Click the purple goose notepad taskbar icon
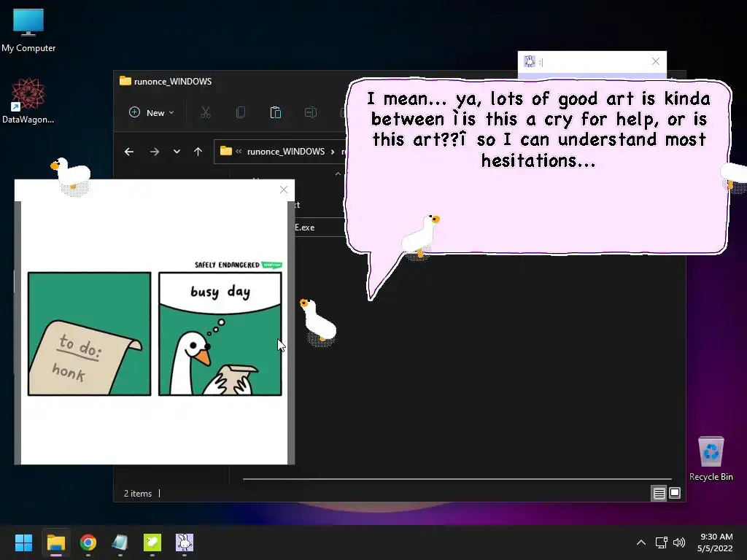747x560 pixels. [185, 542]
